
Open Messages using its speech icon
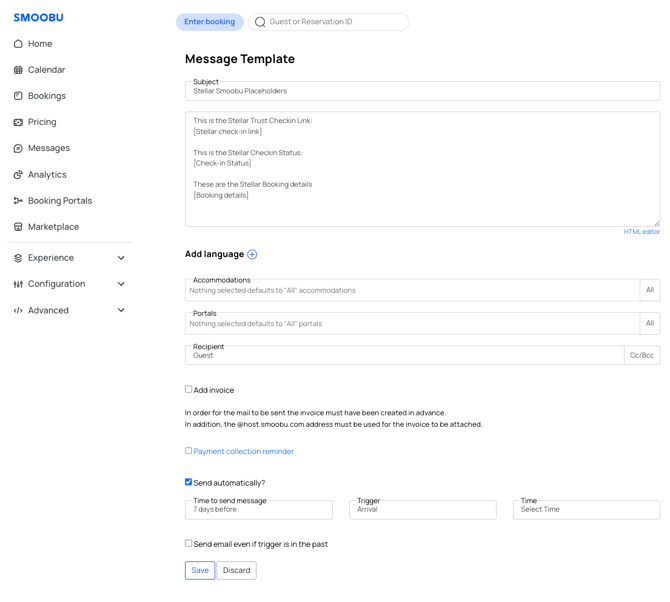coord(18,148)
